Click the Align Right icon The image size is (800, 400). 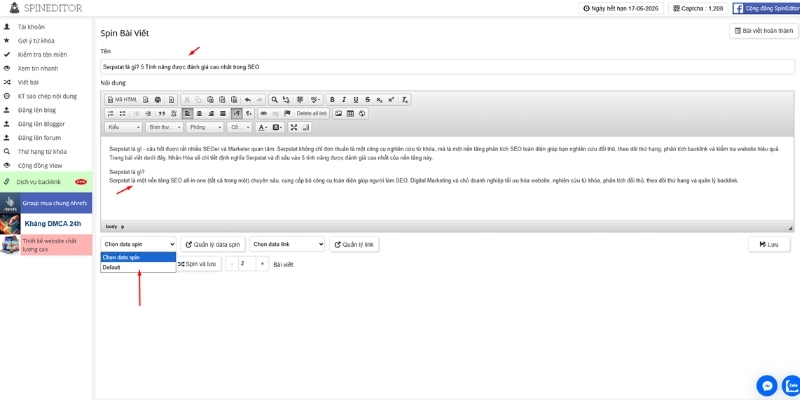(x=211, y=113)
